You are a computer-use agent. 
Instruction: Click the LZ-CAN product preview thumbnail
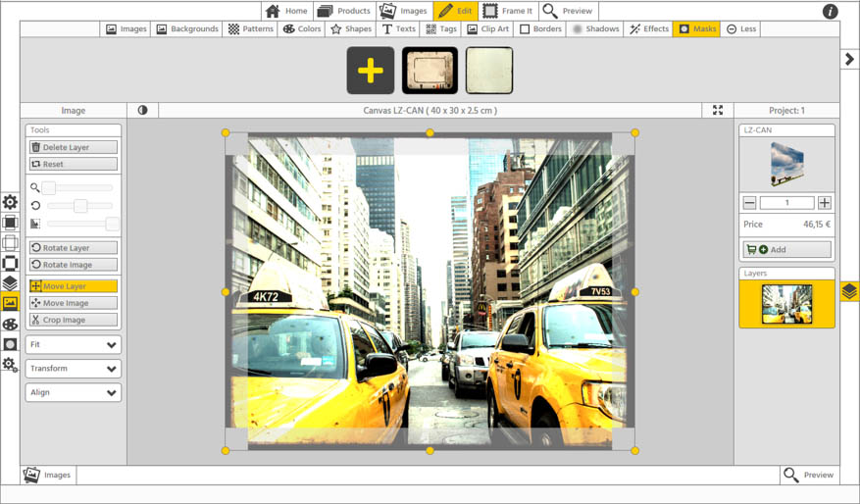787,164
